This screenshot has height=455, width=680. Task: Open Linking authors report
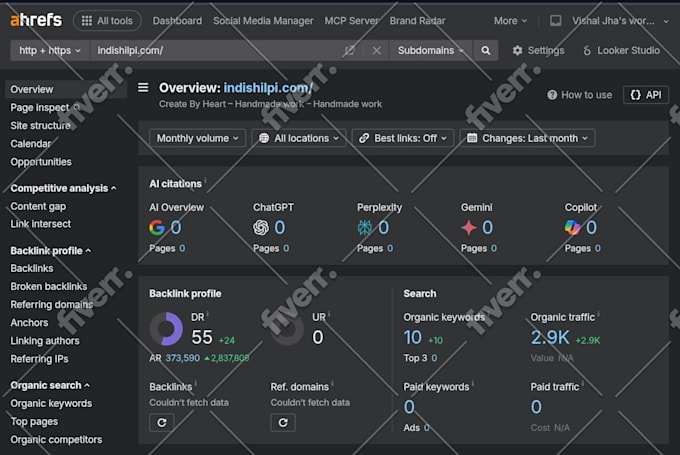[x=45, y=341]
